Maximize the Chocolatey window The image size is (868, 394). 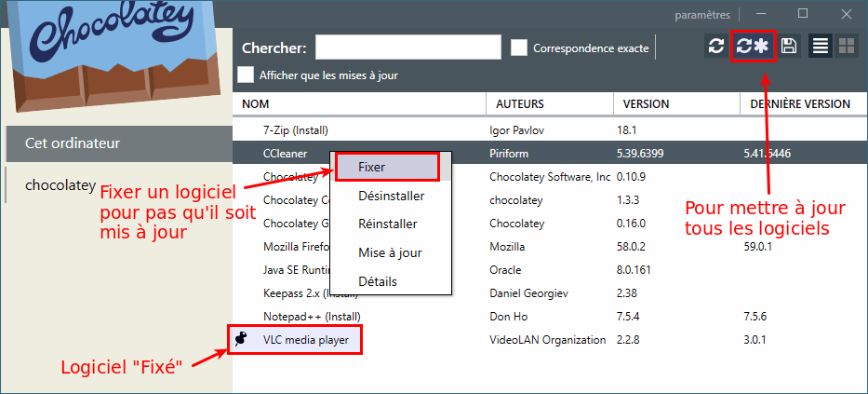point(803,14)
